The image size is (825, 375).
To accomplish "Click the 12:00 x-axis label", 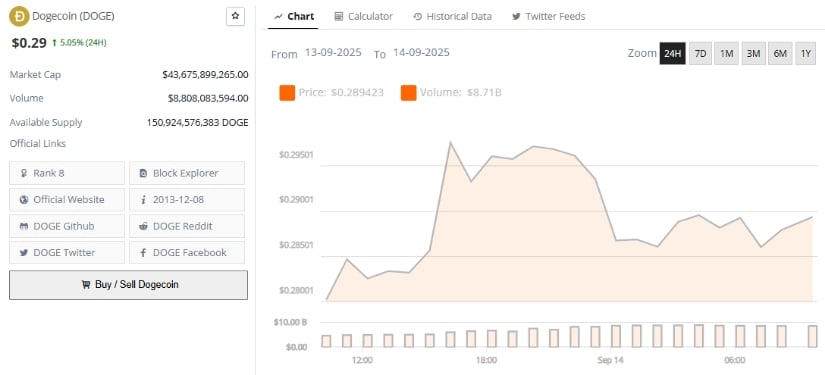I will pos(362,361).
